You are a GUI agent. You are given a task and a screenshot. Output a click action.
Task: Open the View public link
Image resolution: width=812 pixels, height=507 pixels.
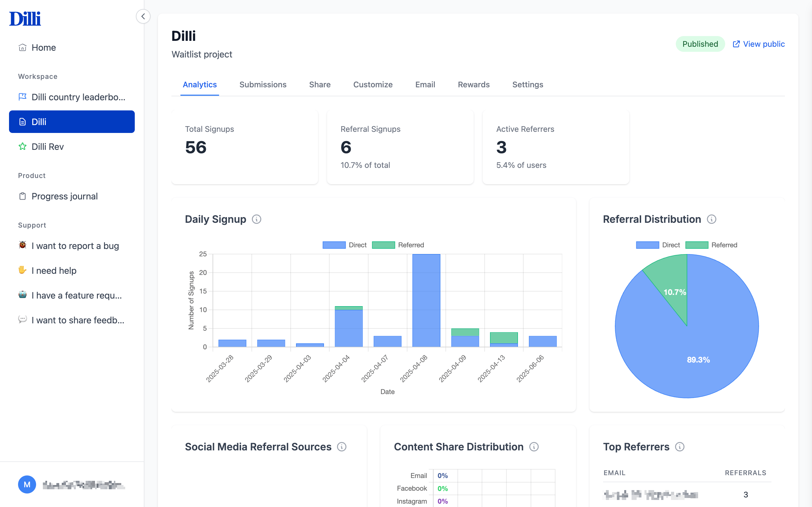[759, 44]
